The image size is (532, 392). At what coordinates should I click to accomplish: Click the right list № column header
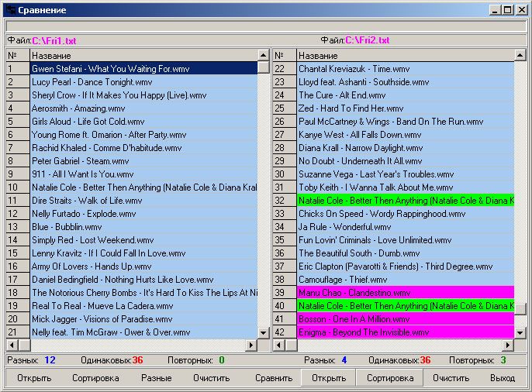pyautogui.click(x=285, y=56)
